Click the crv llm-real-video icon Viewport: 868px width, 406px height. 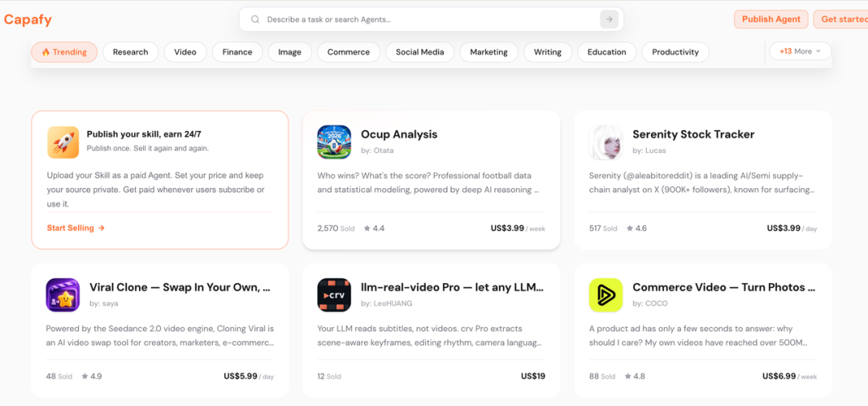[x=334, y=295]
